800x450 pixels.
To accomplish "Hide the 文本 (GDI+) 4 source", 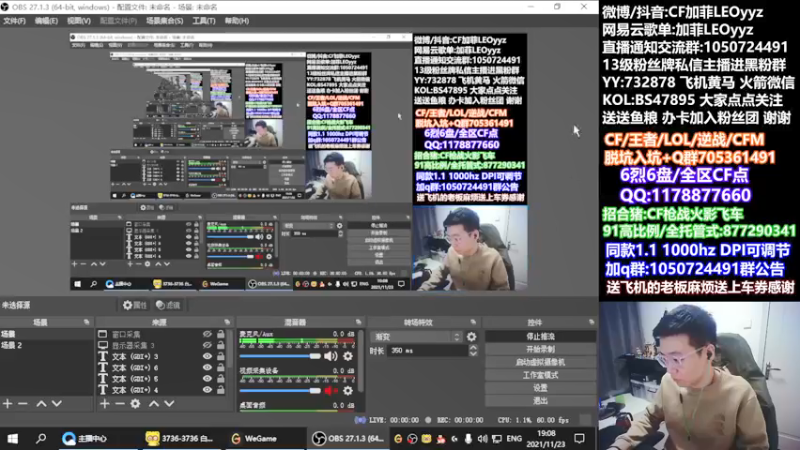I will 207,390.
